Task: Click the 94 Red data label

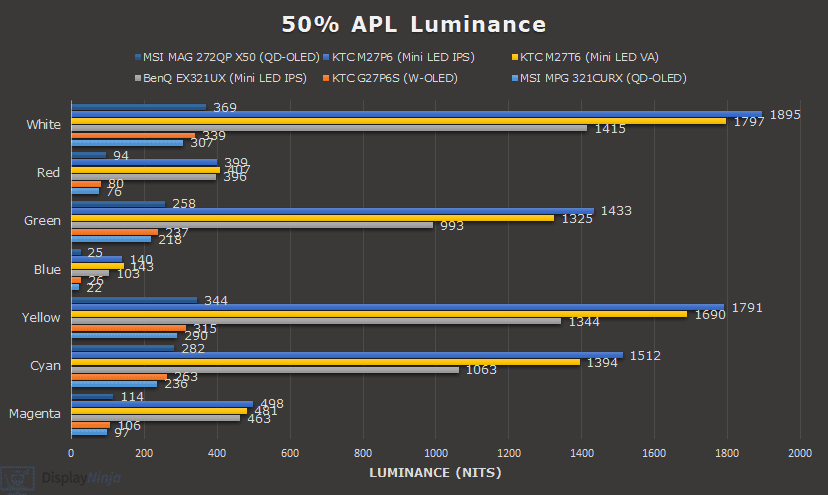Action: tap(121, 156)
